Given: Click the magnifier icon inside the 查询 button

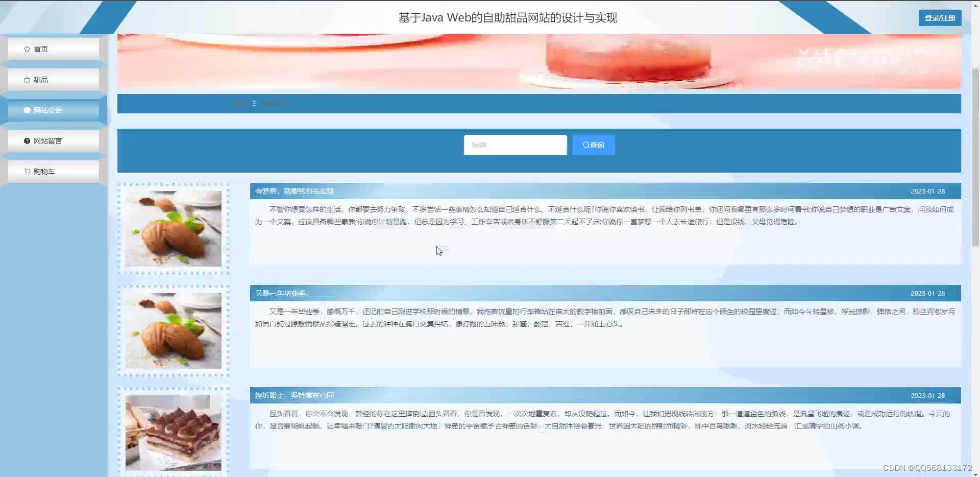Looking at the screenshot, I should pos(585,145).
